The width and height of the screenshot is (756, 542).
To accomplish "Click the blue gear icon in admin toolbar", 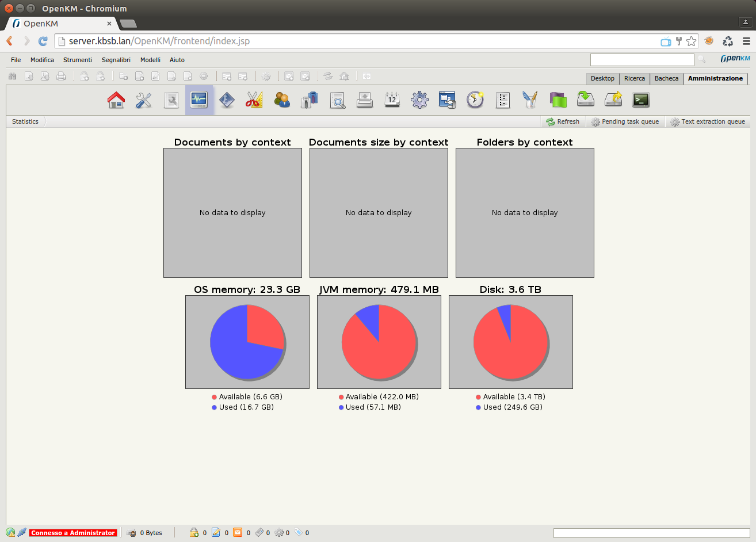I will 419,100.
